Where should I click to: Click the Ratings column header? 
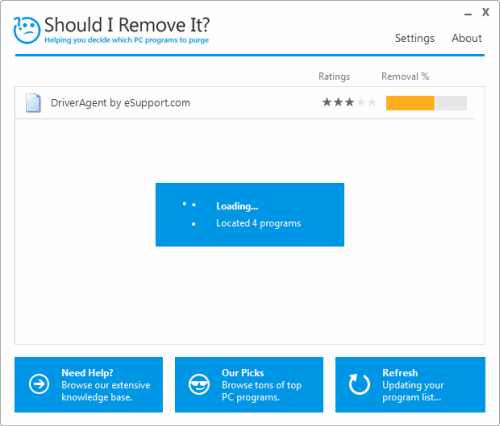pyautogui.click(x=334, y=76)
